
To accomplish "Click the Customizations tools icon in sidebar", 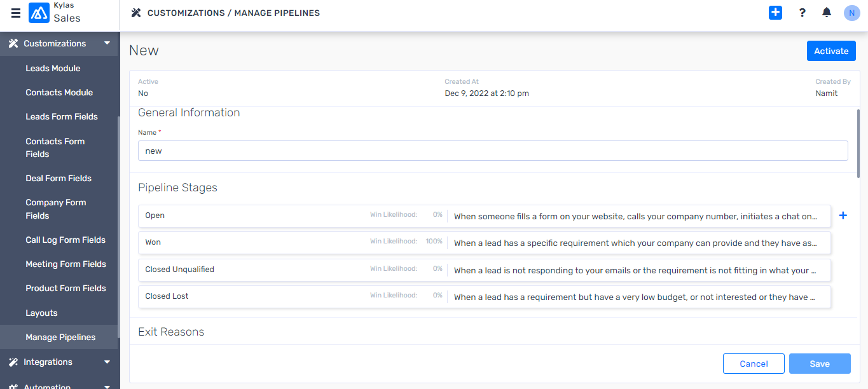I will click(13, 43).
